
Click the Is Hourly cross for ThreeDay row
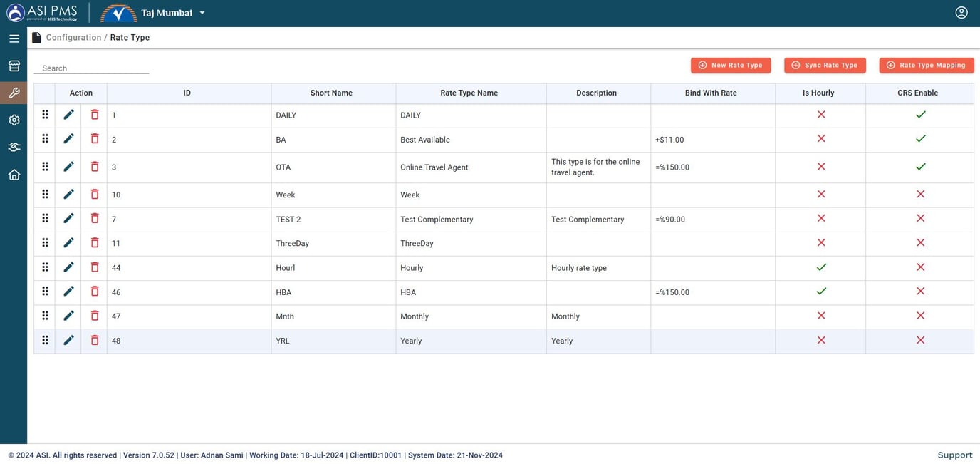click(x=821, y=242)
